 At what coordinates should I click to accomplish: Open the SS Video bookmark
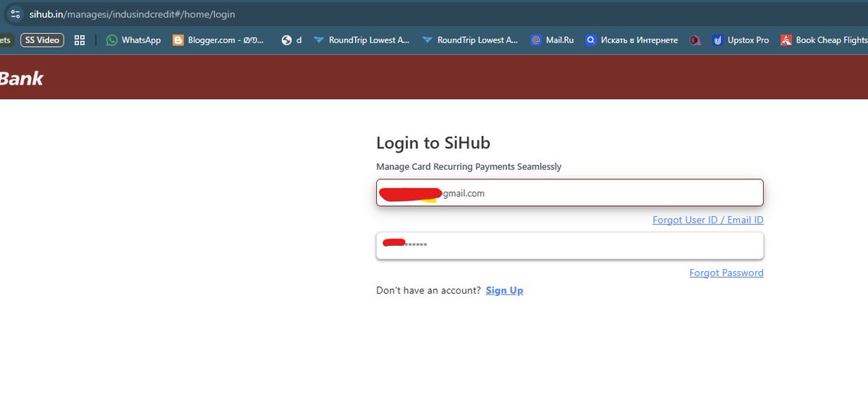point(42,40)
